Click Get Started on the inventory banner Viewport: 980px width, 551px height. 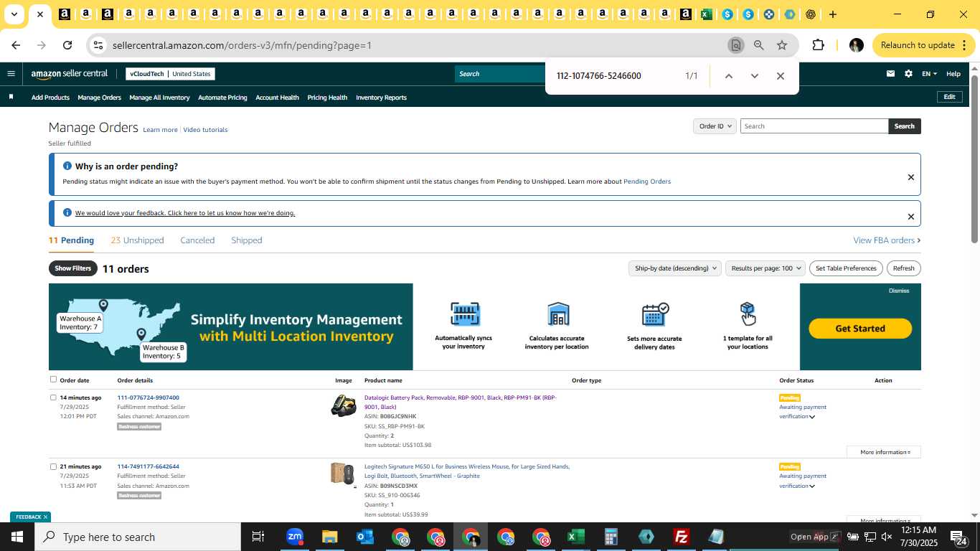tap(860, 329)
